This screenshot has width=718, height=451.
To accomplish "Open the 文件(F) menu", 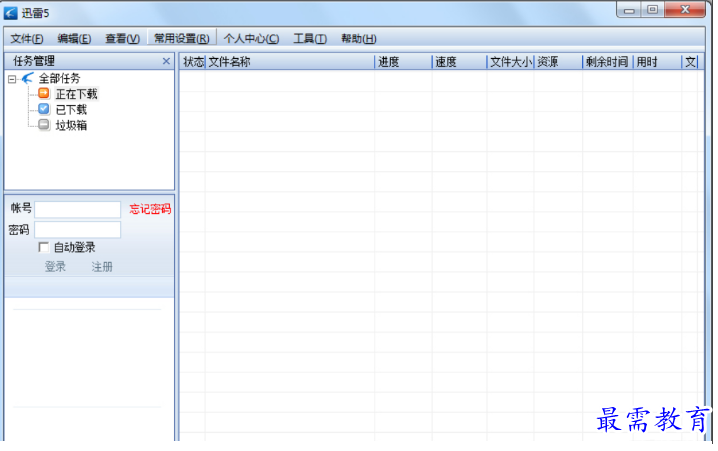I will [27, 39].
